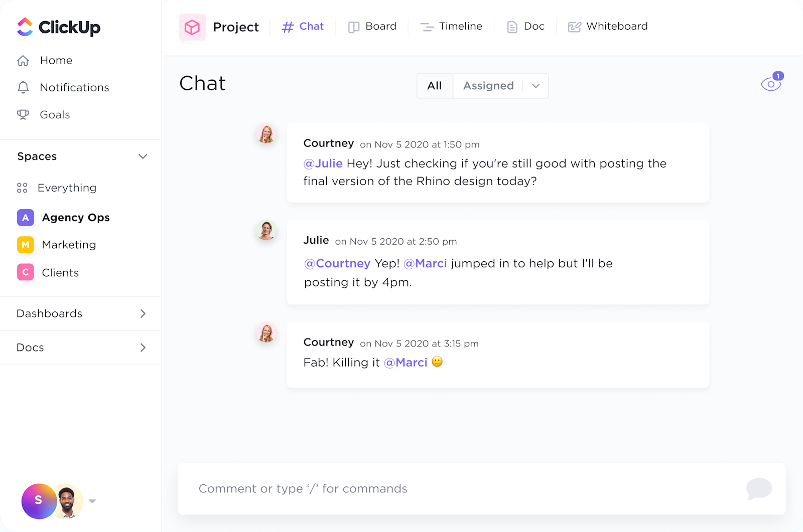This screenshot has height=532, width=803.
Task: Expand the Dashboards section
Action: pyautogui.click(x=143, y=313)
